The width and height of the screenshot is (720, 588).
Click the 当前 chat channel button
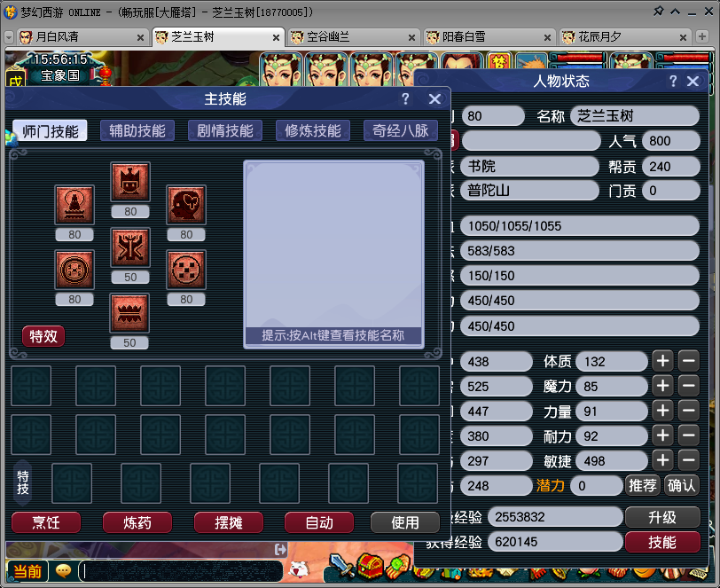click(27, 571)
